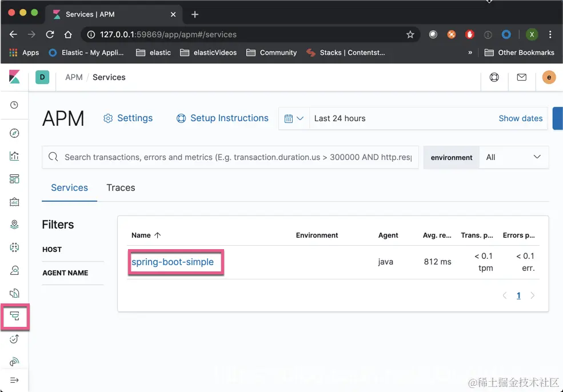Reload the browser page

(x=50, y=34)
